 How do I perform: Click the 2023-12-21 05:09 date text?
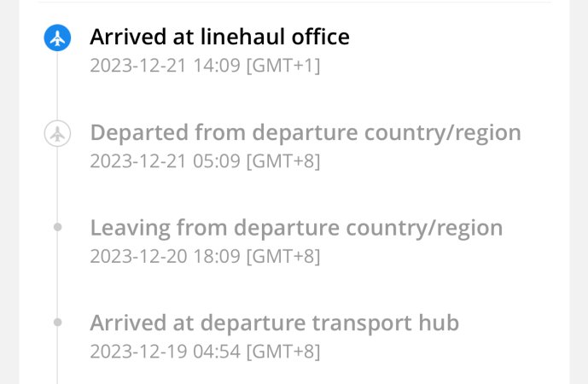click(165, 161)
